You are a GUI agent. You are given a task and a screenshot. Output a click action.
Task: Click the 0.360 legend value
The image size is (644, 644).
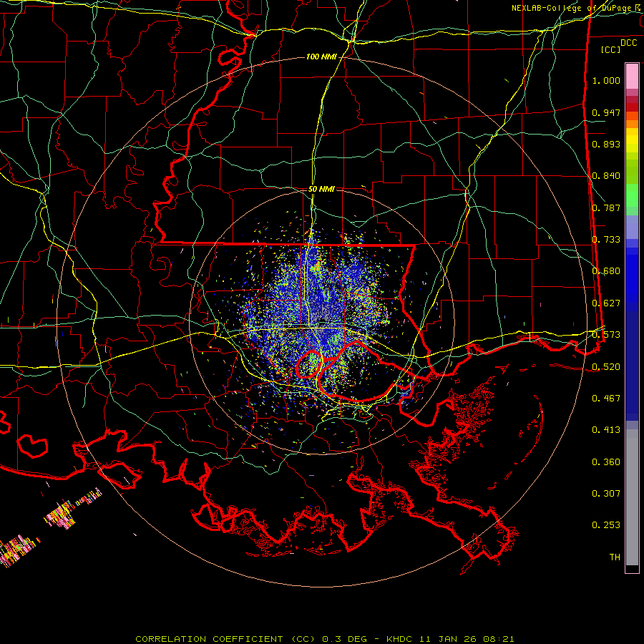pyautogui.click(x=606, y=462)
